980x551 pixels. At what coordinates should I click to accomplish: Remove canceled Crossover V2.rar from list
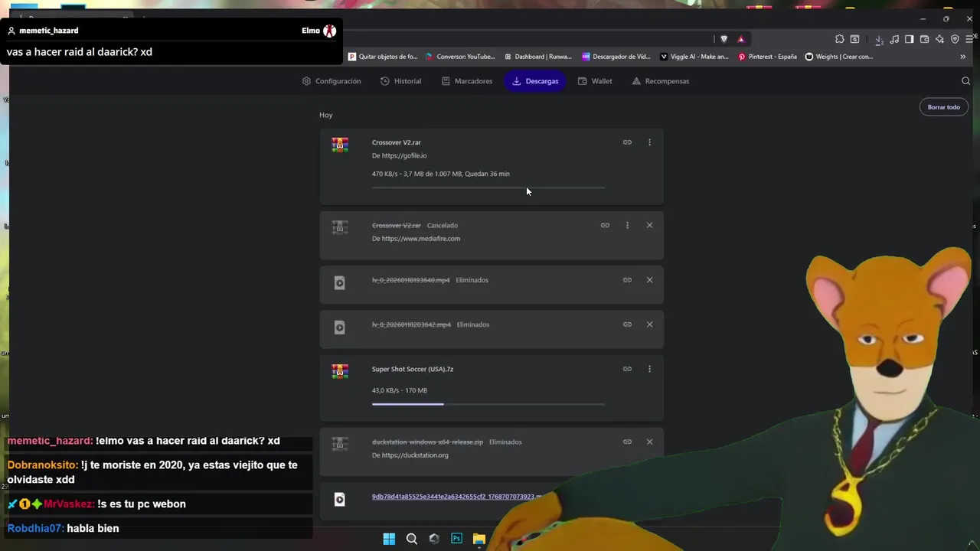point(649,225)
